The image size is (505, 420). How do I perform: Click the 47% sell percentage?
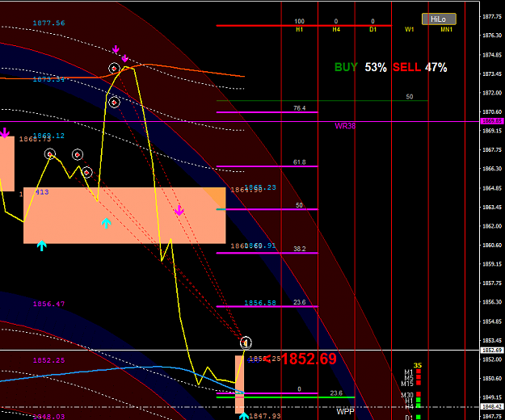coord(436,67)
